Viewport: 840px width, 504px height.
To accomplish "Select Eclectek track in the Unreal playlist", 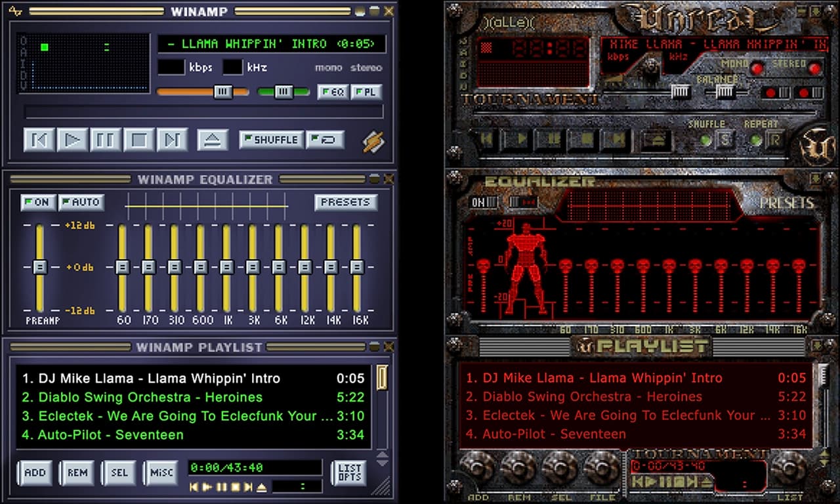I will [635, 415].
